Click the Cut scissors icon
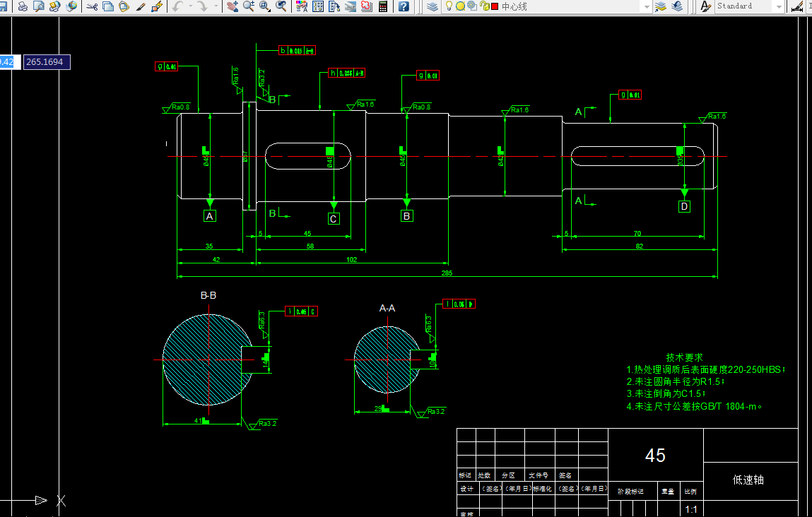The image size is (812, 517). 92,6
